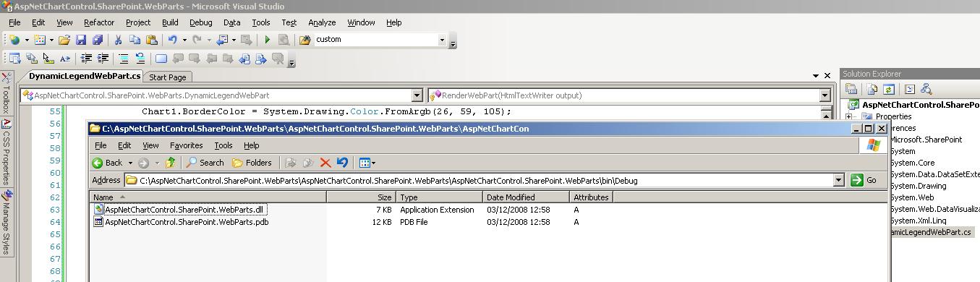
Task: Open Explorer Views dropdown button
Action: [367, 163]
